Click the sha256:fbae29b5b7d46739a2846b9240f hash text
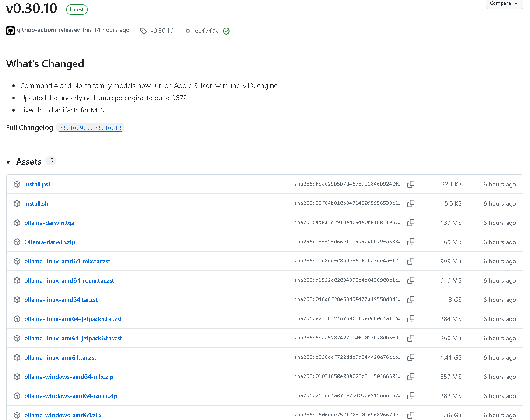Screen dimensions: 530x420 [347, 184]
